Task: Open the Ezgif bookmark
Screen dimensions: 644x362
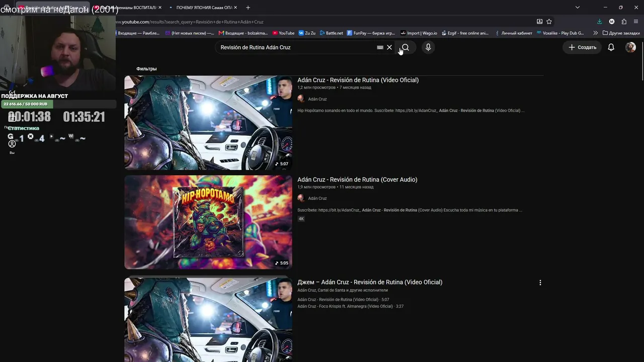Action: pyautogui.click(x=464, y=33)
